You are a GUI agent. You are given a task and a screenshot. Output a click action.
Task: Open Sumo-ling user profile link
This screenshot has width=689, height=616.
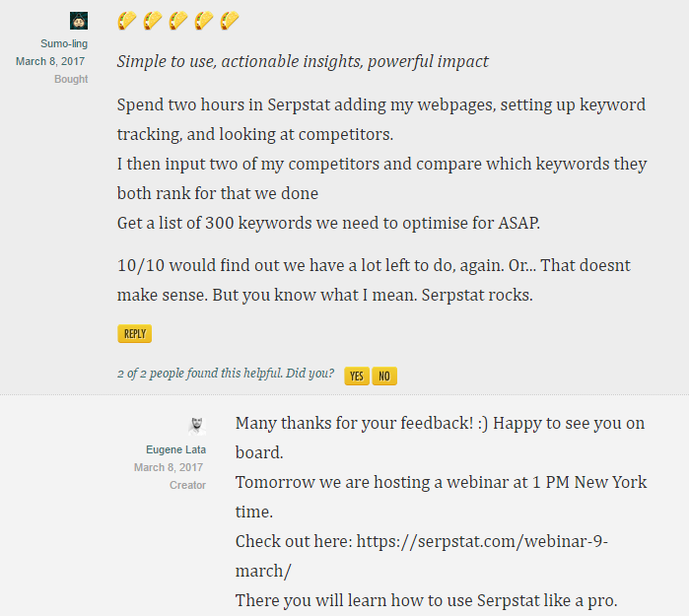[x=64, y=44]
